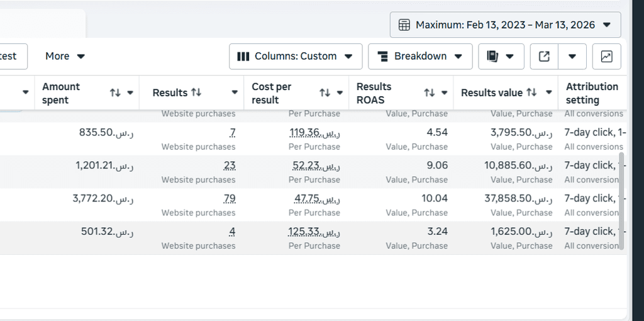Click the 23 website purchases result link
The width and height of the screenshot is (644, 321).
(230, 166)
